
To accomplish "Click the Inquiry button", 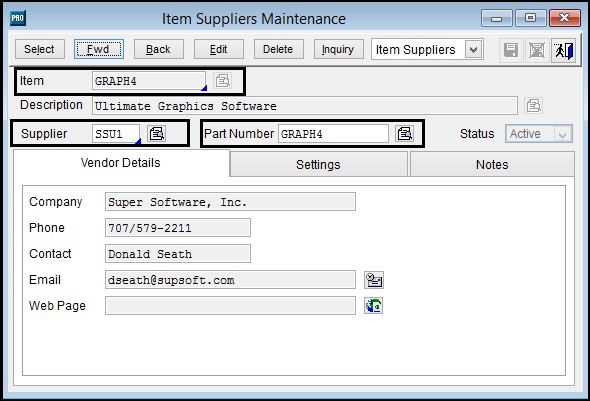I will (x=339, y=49).
